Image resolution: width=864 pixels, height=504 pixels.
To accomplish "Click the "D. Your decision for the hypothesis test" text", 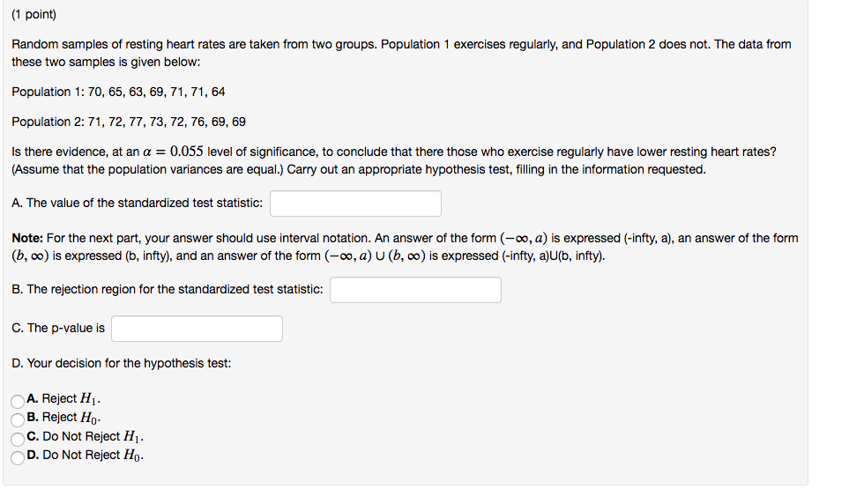I will (122, 363).
